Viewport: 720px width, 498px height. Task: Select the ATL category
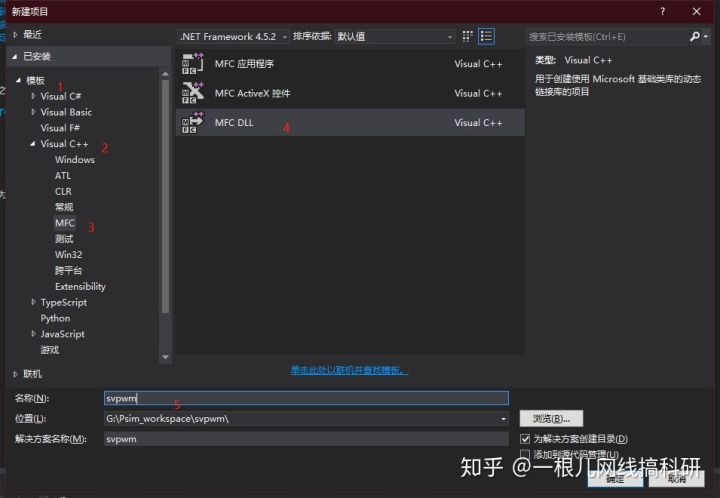tap(63, 175)
